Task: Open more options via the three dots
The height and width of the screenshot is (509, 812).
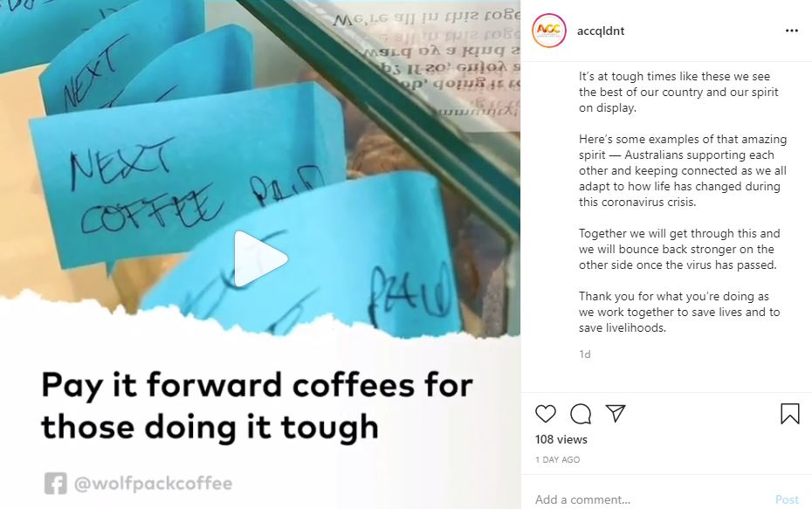Action: [x=791, y=31]
